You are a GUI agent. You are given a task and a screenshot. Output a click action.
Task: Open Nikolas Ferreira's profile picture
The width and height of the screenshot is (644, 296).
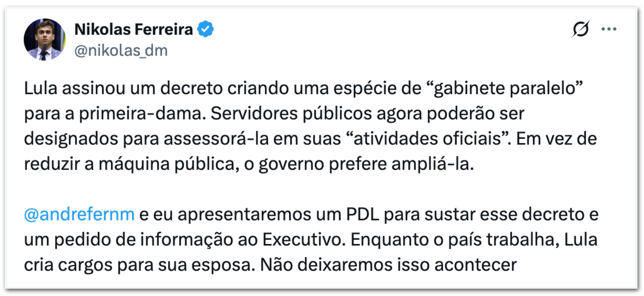(x=44, y=40)
